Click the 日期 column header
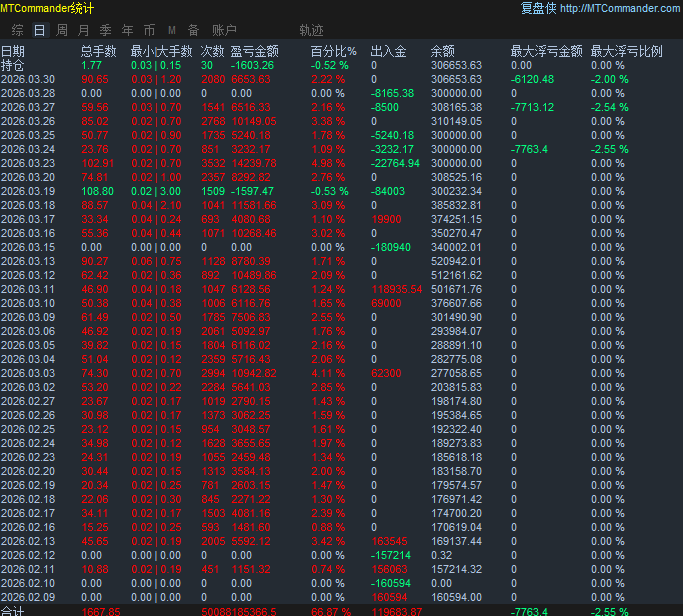 tap(13, 51)
